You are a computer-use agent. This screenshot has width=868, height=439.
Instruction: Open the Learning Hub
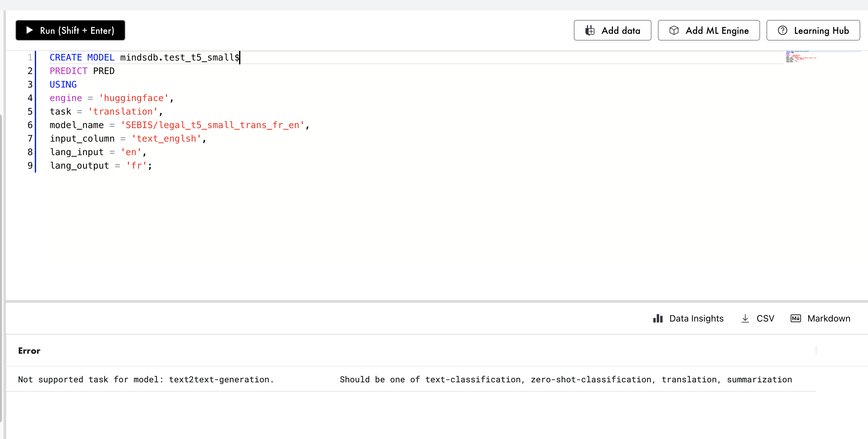point(813,30)
